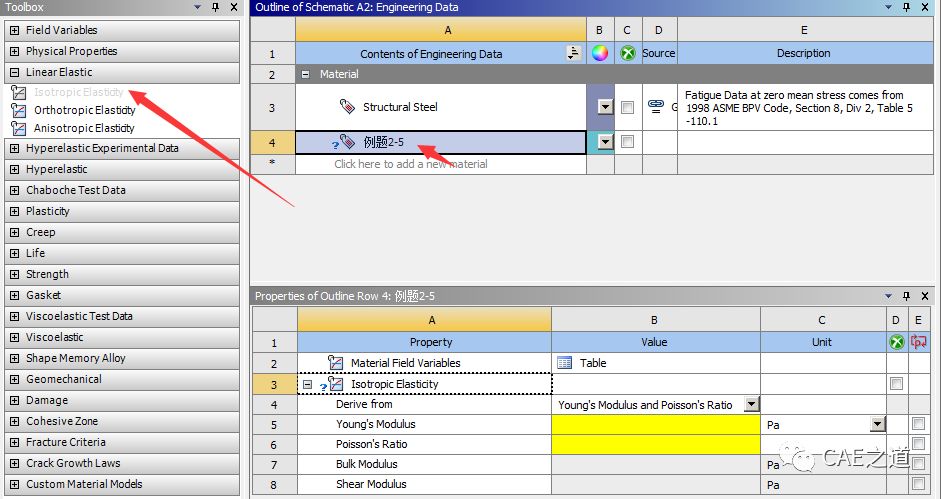This screenshot has height=499, width=941.
Task: Click the Description column header
Action: (804, 53)
